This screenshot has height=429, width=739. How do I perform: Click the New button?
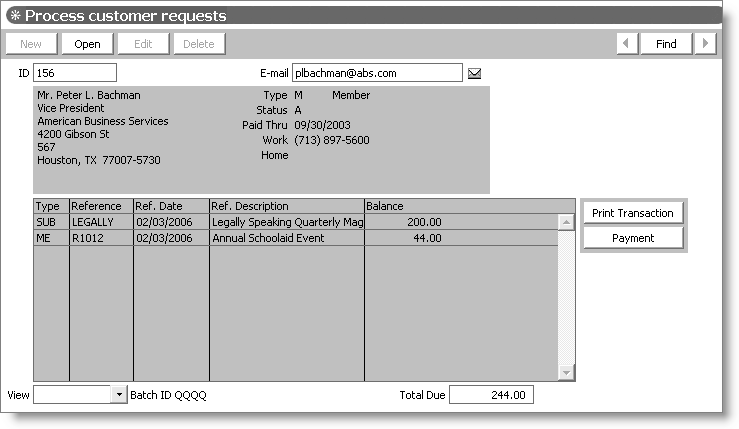[x=31, y=44]
